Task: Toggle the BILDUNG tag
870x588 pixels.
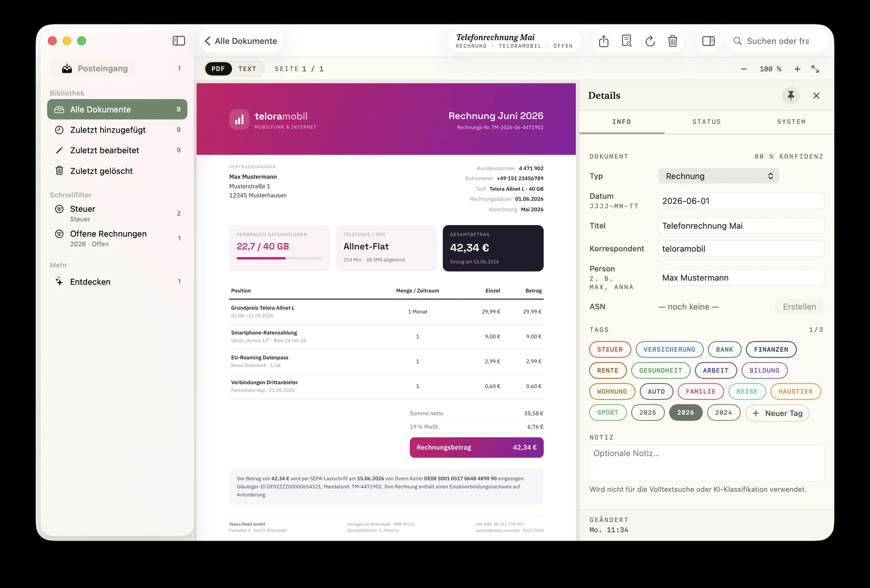Action: [765, 371]
